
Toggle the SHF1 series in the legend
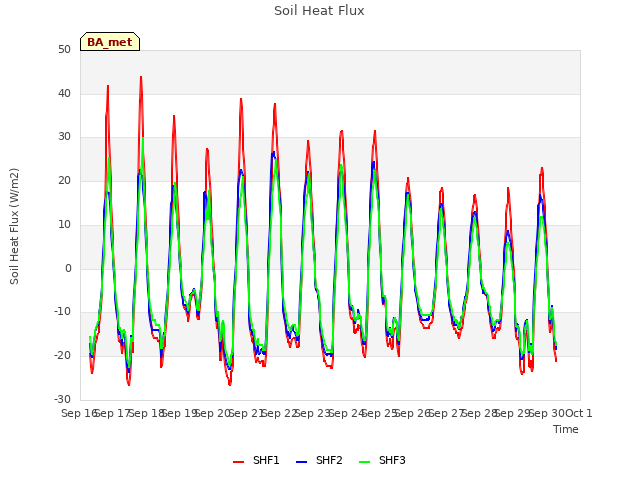coord(256,460)
